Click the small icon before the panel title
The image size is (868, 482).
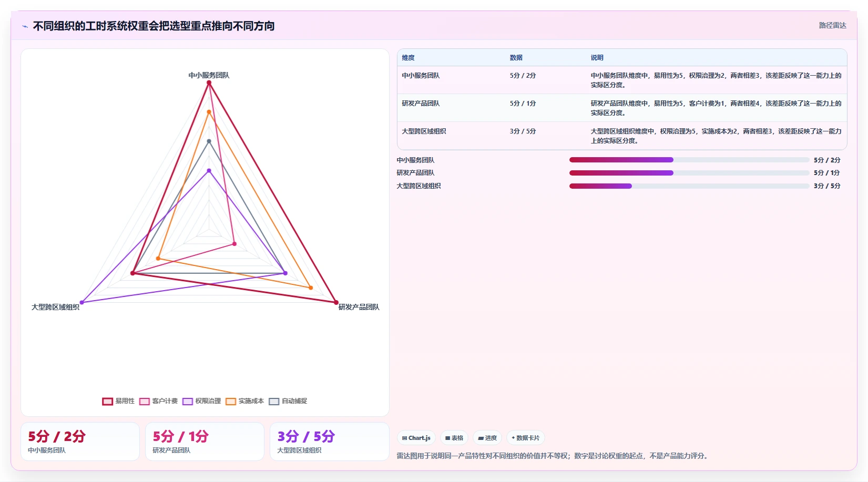click(25, 26)
